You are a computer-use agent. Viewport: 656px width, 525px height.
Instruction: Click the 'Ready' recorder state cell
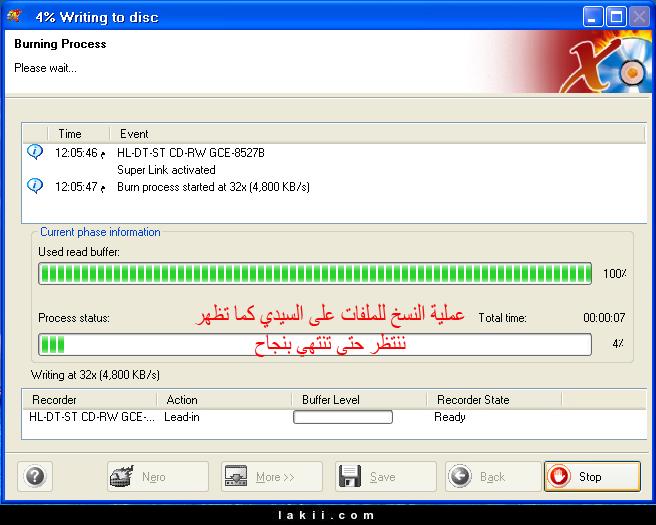tap(450, 417)
